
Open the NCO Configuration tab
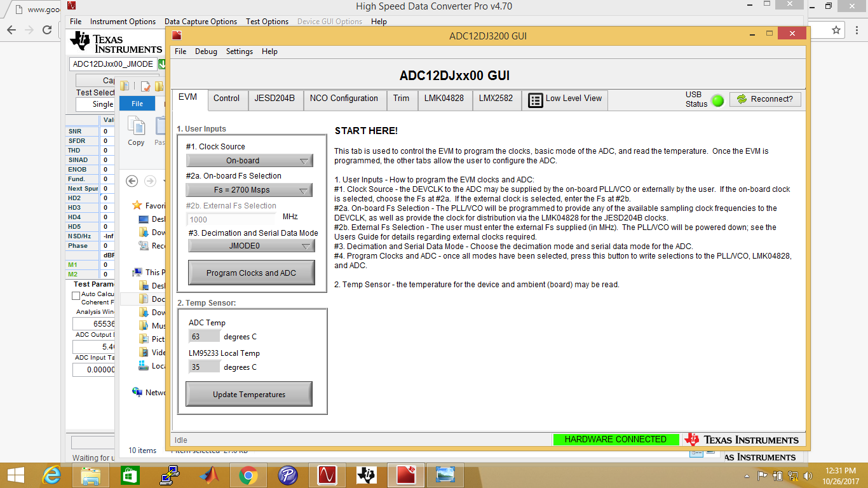[x=344, y=98]
